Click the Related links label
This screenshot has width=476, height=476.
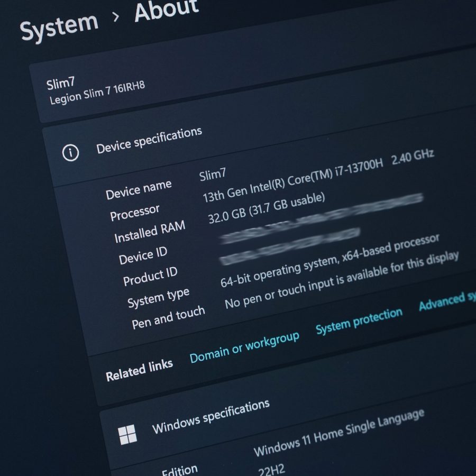pyautogui.click(x=139, y=370)
